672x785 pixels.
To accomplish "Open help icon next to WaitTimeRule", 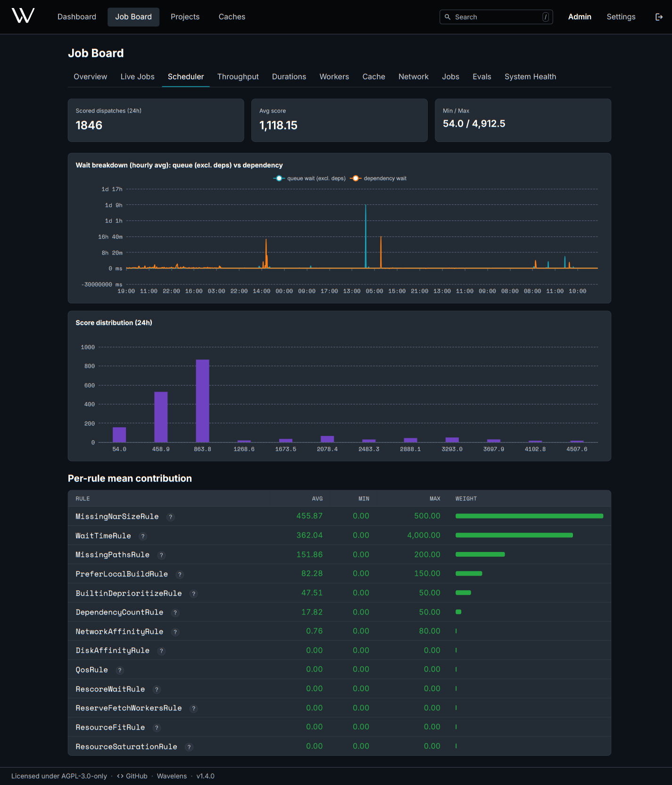I will click(x=143, y=536).
